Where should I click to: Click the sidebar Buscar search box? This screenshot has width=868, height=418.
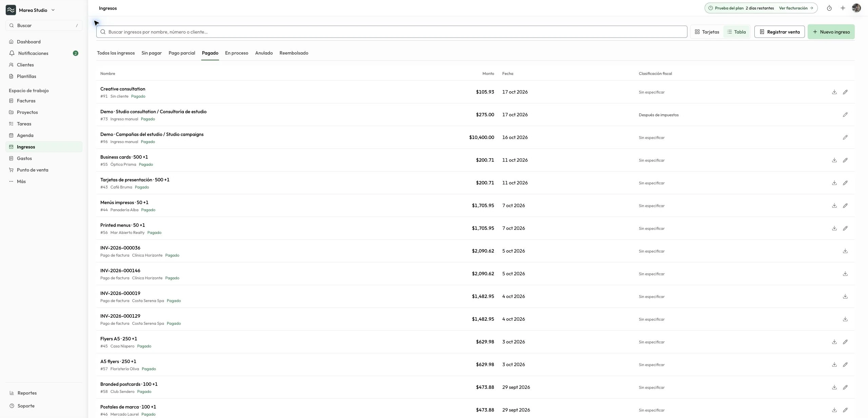(x=44, y=26)
